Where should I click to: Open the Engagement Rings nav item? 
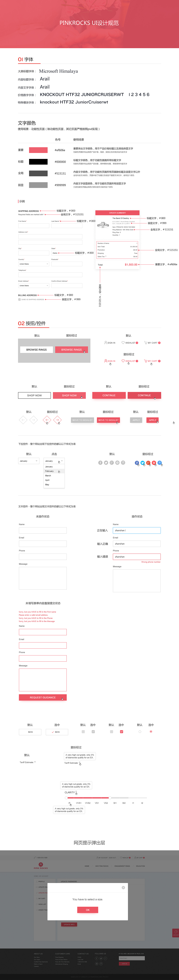122,866
